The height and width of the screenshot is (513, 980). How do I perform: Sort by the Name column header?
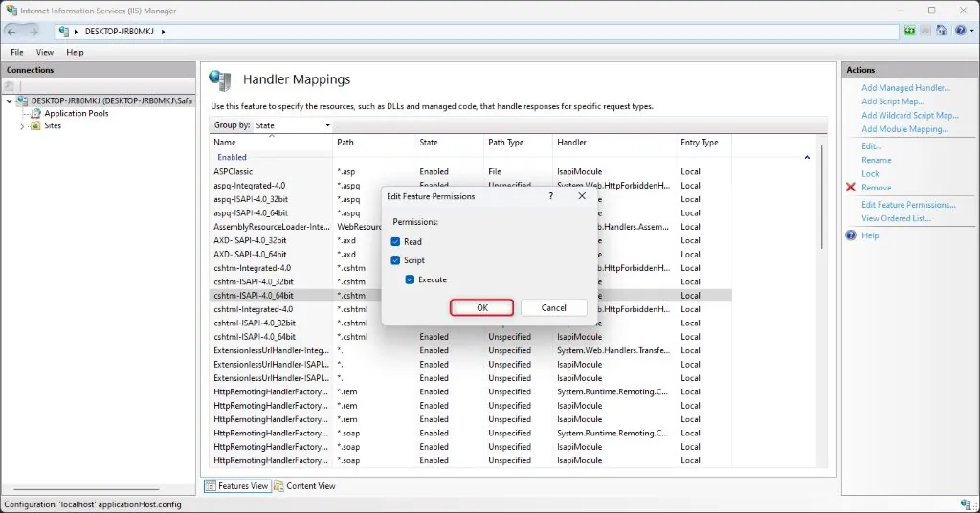[x=271, y=143]
